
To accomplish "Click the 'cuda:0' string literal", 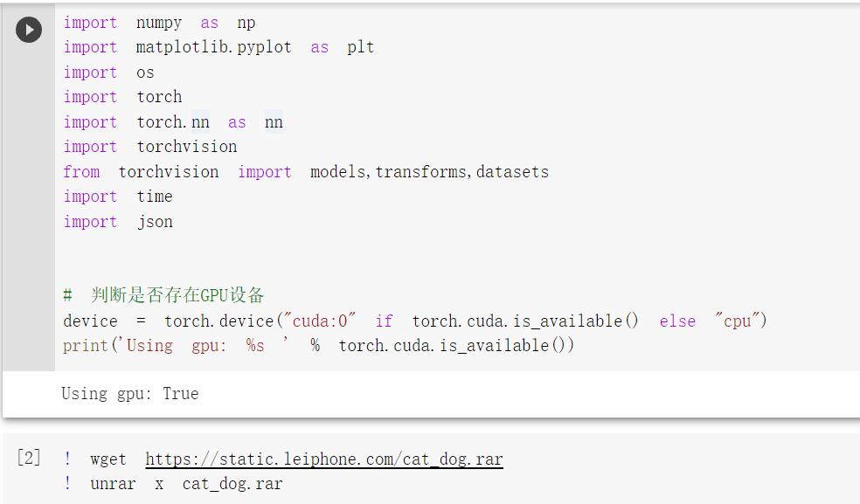I will click(320, 321).
